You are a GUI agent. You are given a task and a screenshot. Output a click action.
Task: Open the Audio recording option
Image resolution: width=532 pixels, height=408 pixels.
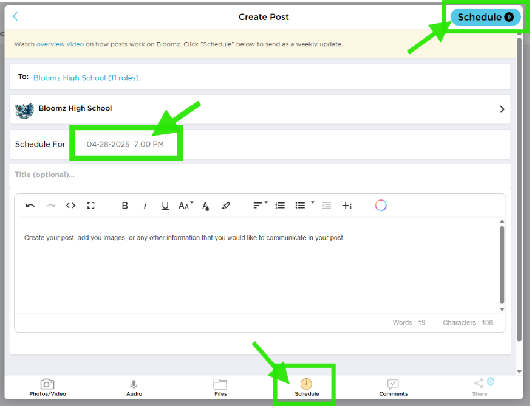coord(134,388)
